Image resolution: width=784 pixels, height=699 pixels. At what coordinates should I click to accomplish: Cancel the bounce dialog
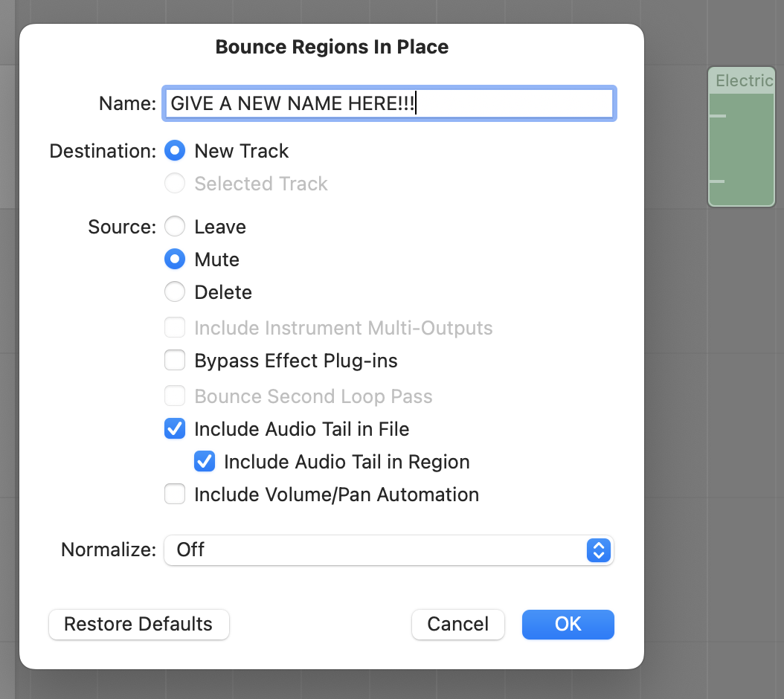[457, 624]
